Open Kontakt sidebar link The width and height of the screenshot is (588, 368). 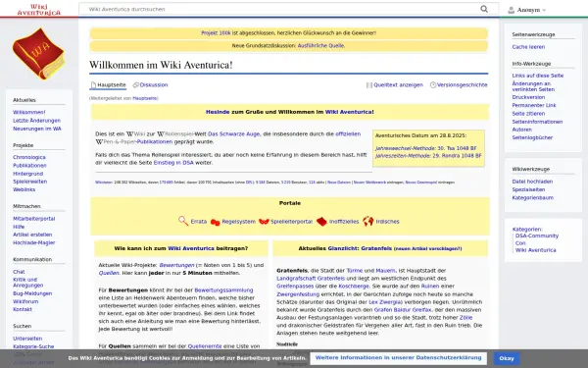click(23, 309)
